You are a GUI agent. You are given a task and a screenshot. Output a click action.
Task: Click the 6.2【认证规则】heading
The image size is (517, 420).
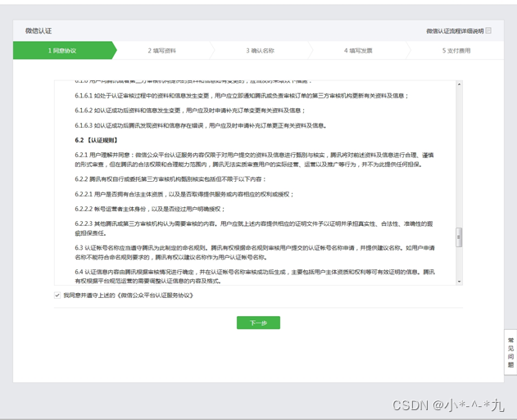(96, 140)
